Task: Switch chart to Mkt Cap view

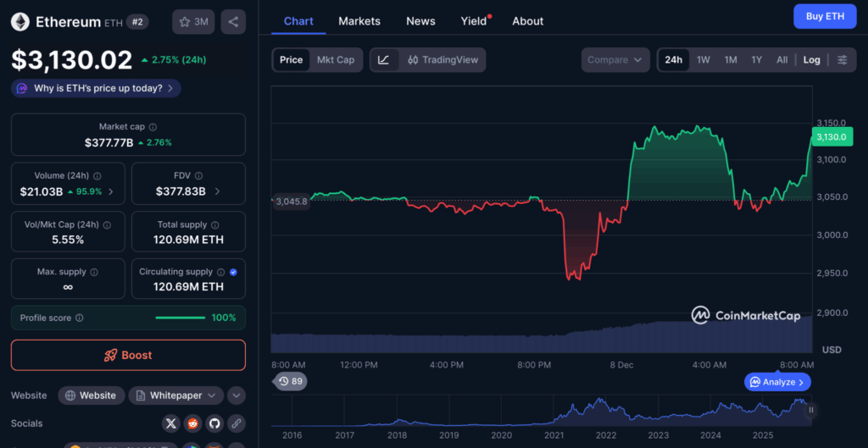Action: tap(336, 60)
